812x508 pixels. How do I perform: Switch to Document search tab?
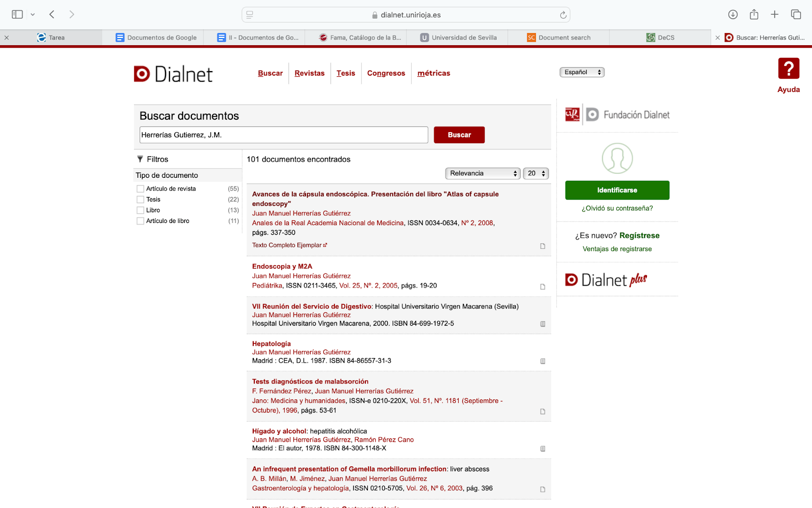coord(559,38)
